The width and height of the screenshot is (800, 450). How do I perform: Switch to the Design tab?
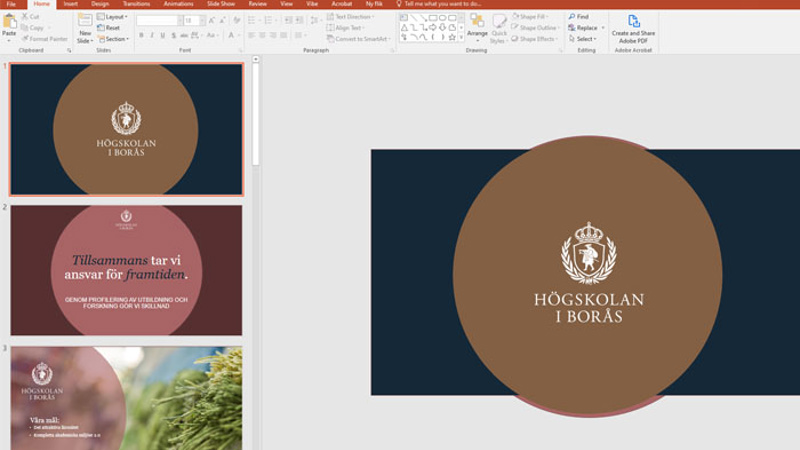point(100,4)
